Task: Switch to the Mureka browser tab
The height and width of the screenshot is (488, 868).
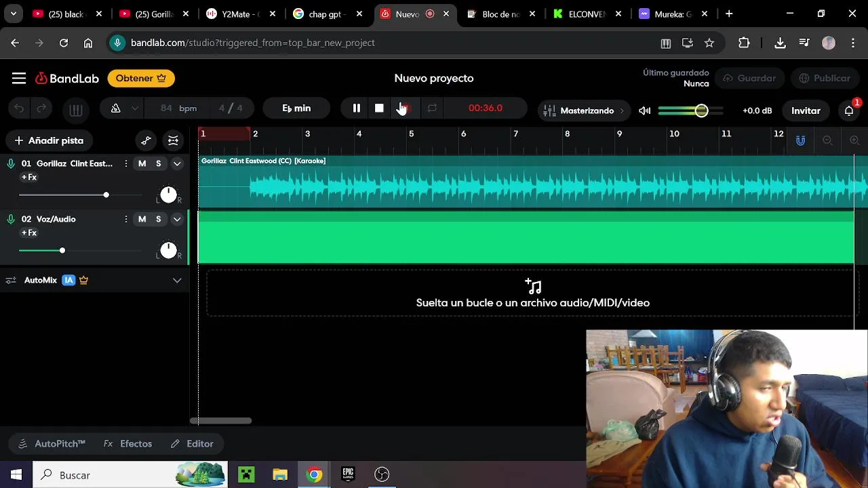Action: coord(673,14)
